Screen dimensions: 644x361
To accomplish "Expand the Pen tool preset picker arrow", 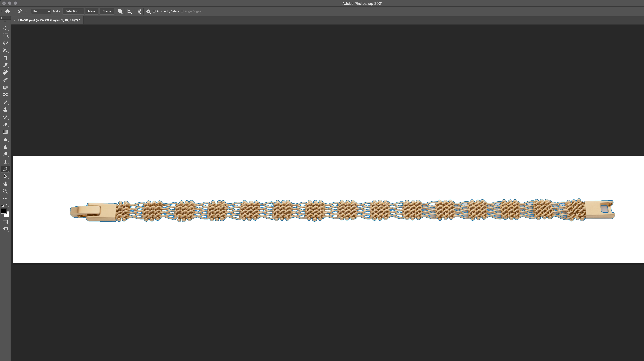I will tap(26, 12).
